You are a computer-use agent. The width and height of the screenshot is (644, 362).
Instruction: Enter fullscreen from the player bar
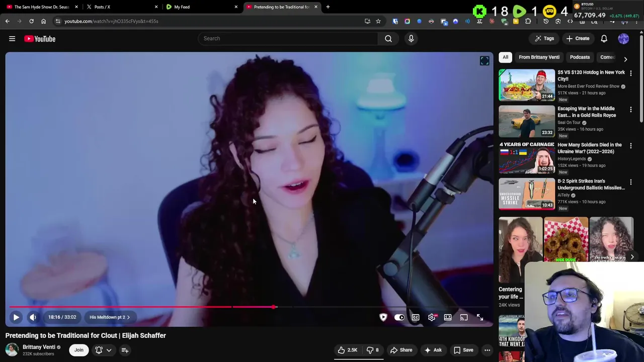[480, 317]
